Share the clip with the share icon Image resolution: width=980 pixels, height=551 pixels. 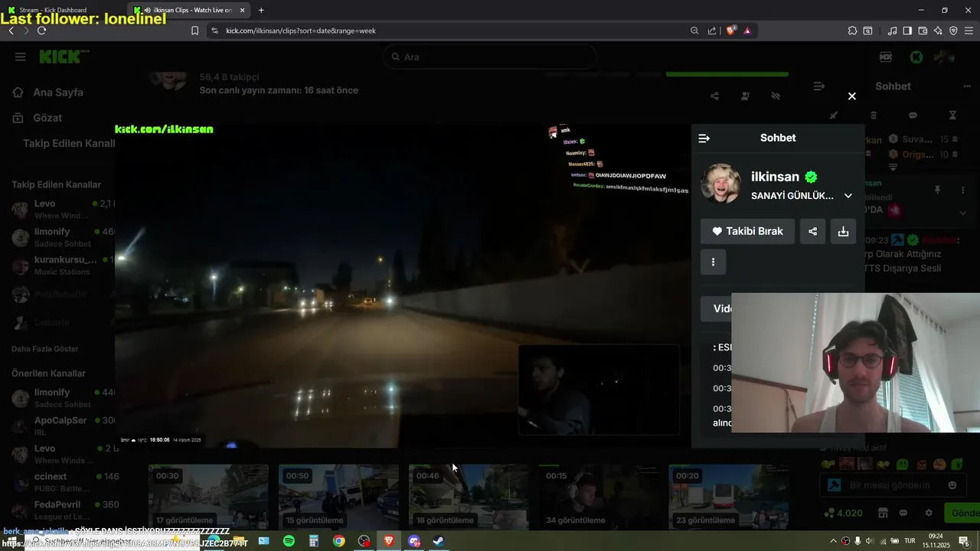[x=812, y=231]
